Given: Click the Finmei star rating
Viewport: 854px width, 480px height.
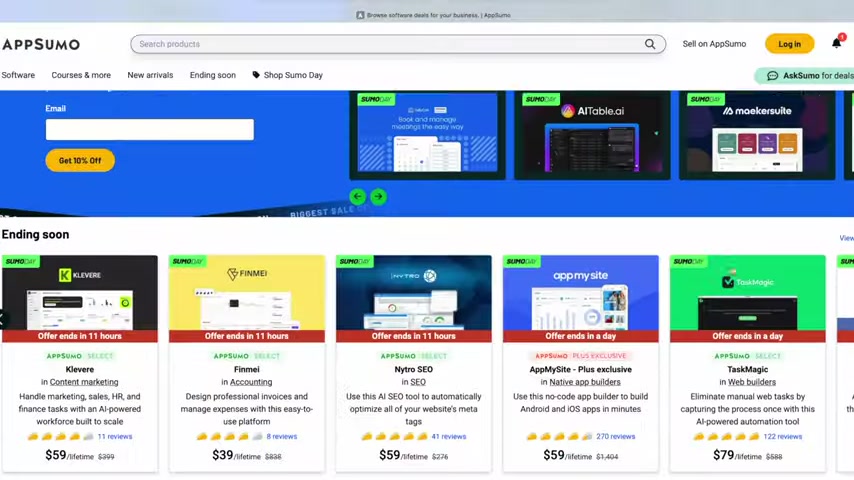Looking at the screenshot, I should tap(229, 436).
